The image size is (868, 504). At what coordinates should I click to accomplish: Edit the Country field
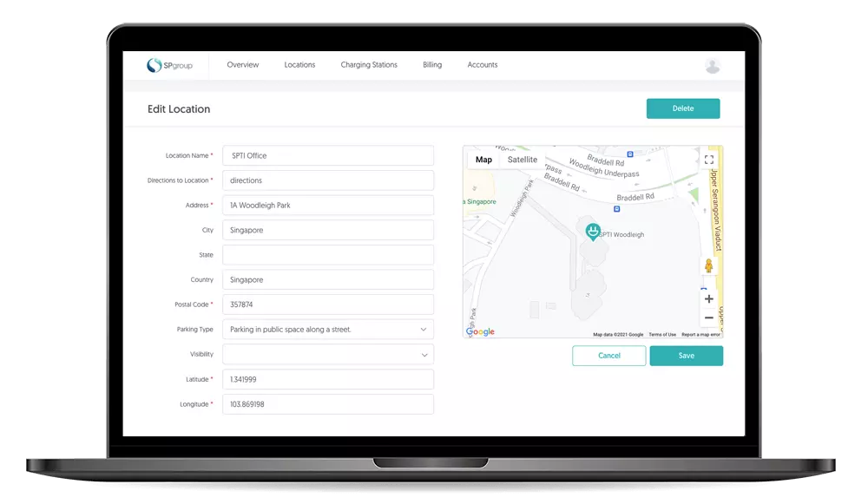(328, 280)
